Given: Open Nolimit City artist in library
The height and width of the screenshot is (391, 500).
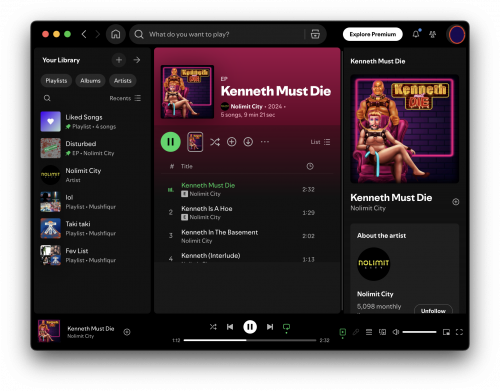Looking at the screenshot, I should tap(92, 175).
